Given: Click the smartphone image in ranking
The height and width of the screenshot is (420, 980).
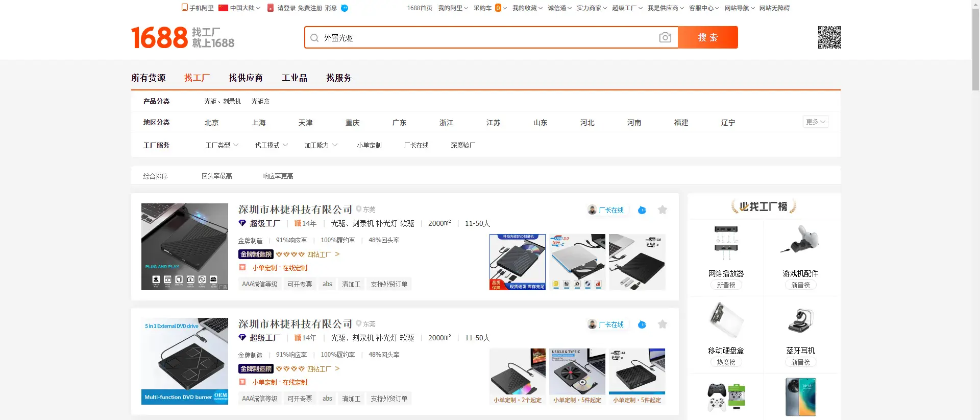Looking at the screenshot, I should pyautogui.click(x=800, y=398).
